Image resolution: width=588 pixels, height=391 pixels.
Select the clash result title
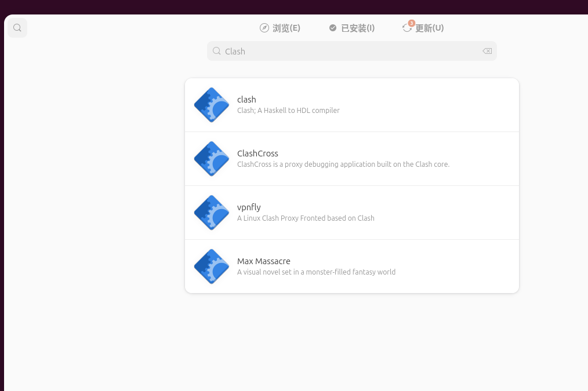point(246,100)
